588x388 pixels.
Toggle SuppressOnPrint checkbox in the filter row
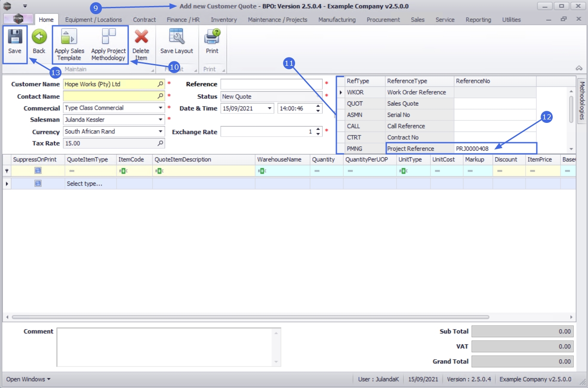tap(38, 171)
